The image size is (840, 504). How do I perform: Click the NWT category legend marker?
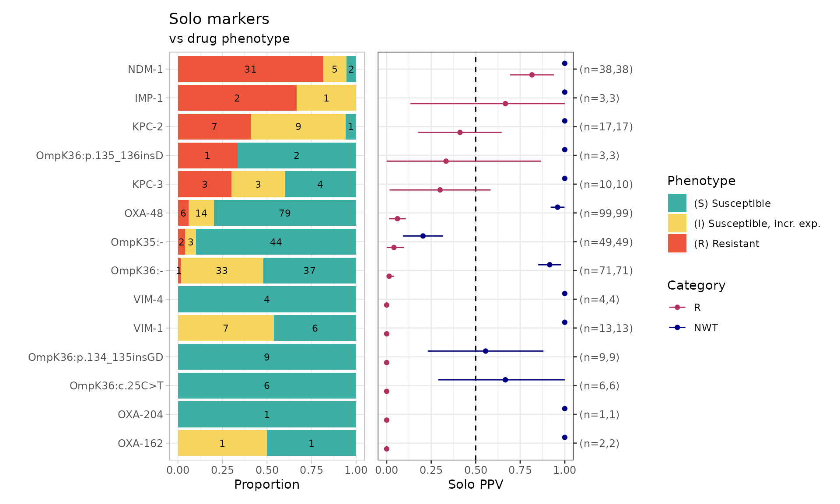pos(677,328)
